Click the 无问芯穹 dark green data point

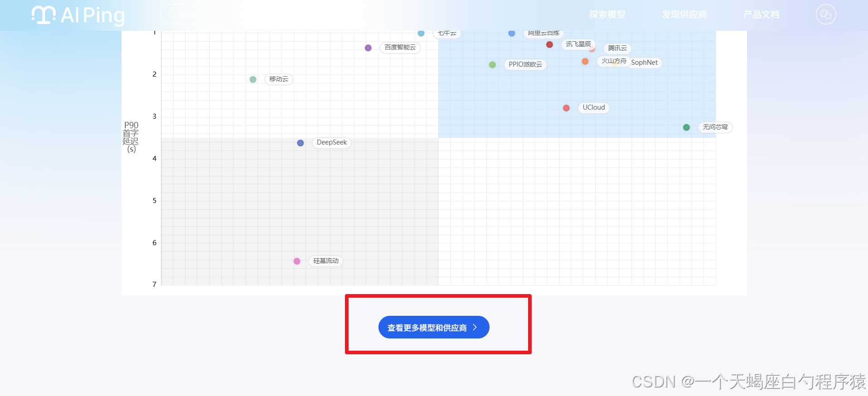point(686,127)
